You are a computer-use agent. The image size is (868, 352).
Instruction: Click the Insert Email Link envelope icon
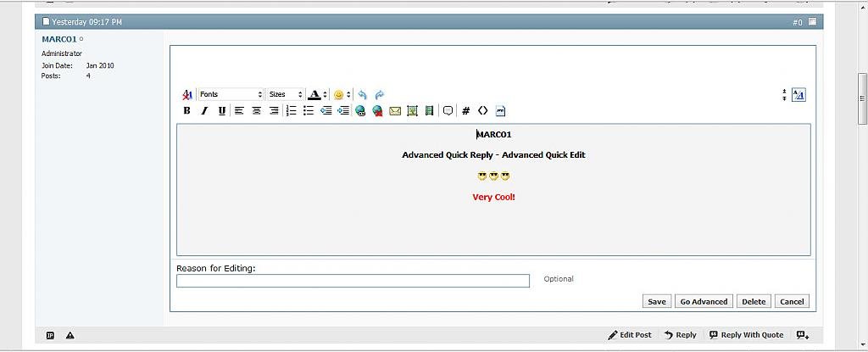tap(395, 111)
